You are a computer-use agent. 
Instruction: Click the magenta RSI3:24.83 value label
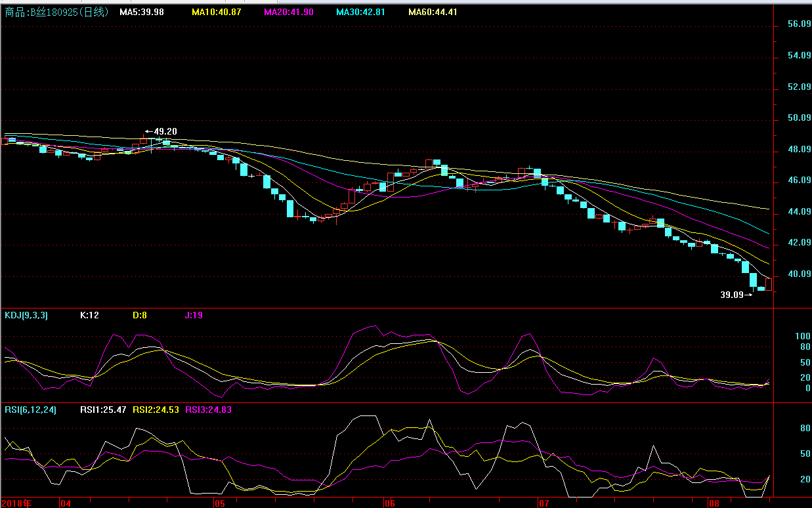tap(208, 410)
